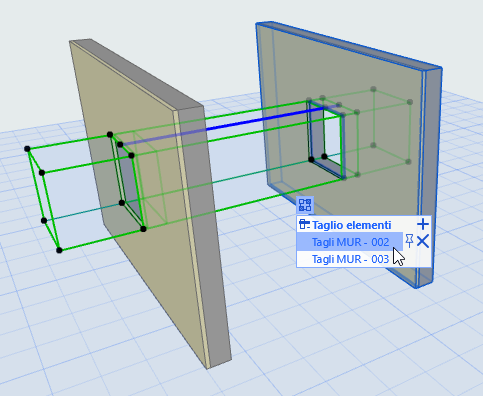Click the Taglio elementi header icon

[305, 225]
